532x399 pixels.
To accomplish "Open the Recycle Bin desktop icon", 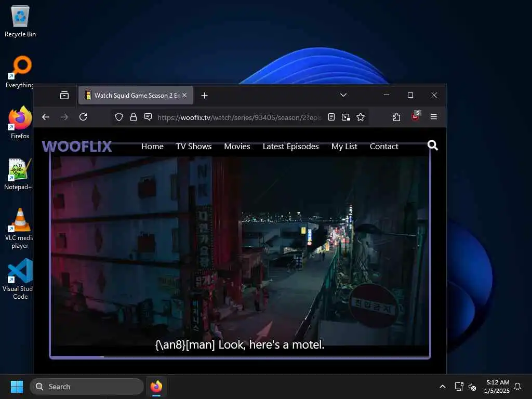I will pos(20,22).
